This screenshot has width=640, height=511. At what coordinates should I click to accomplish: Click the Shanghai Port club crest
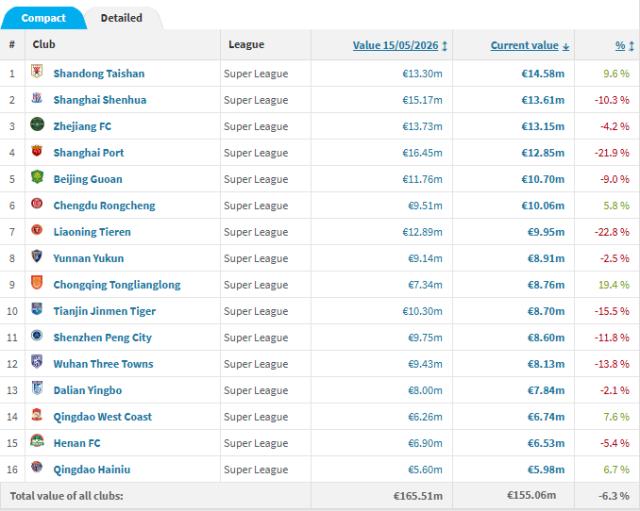[x=37, y=151]
